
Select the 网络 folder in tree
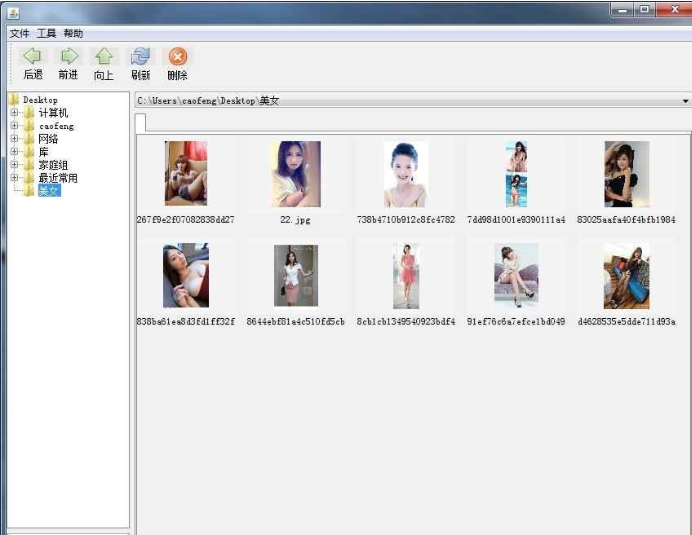click(48, 139)
